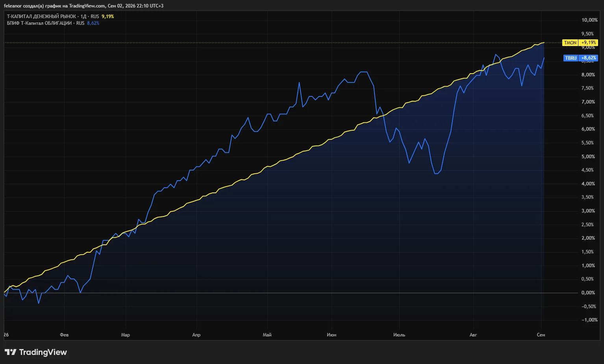This screenshot has width=604, height=364.
Task: Click the −1,00% price scale label
Action: click(589, 320)
